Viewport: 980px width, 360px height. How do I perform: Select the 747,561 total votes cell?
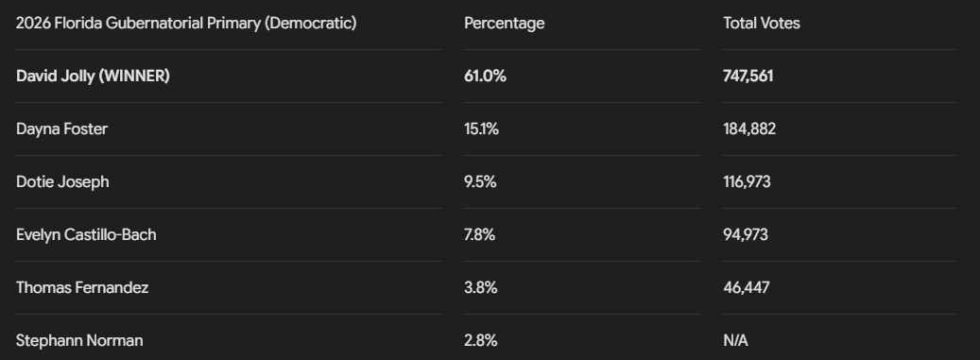tap(748, 77)
